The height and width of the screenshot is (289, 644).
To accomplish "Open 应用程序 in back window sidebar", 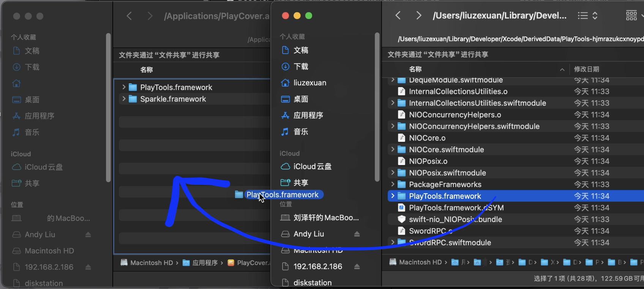I will pos(39,116).
